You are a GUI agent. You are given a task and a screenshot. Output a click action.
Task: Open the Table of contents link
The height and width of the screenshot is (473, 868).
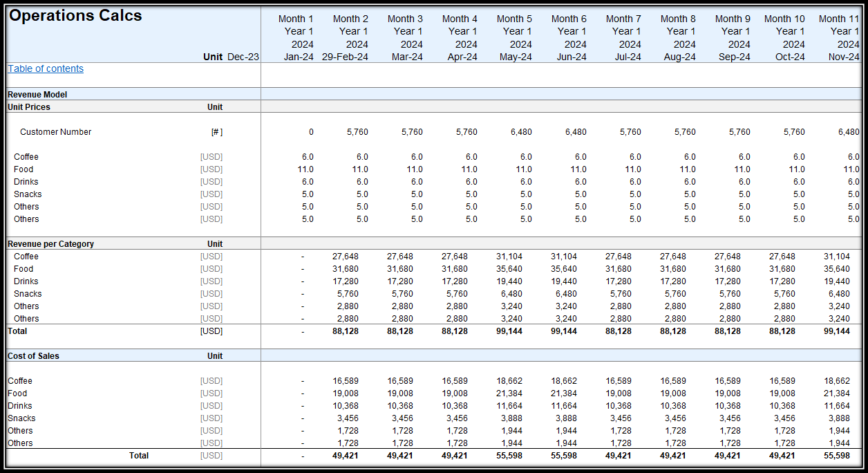(46, 68)
